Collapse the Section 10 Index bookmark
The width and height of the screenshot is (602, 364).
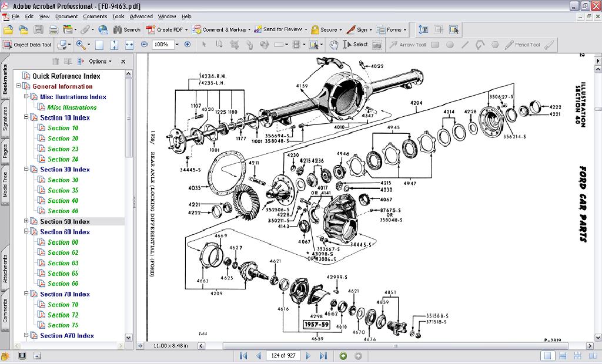point(26,117)
